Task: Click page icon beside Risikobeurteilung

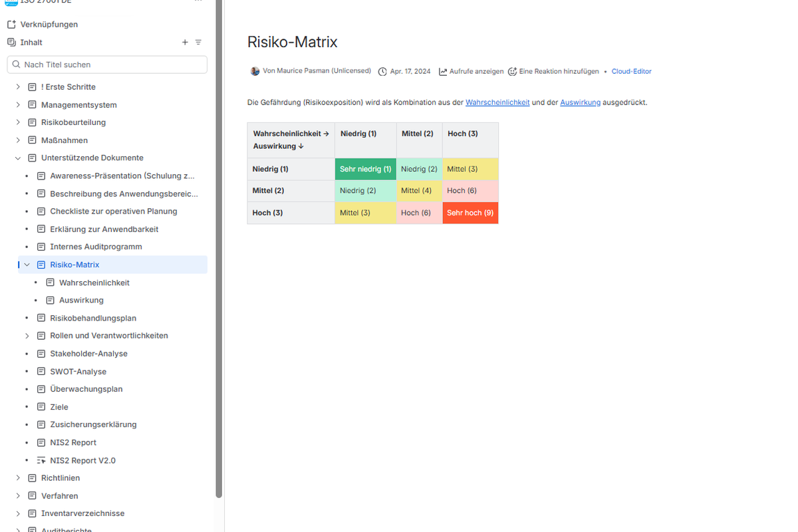Action: (x=32, y=122)
